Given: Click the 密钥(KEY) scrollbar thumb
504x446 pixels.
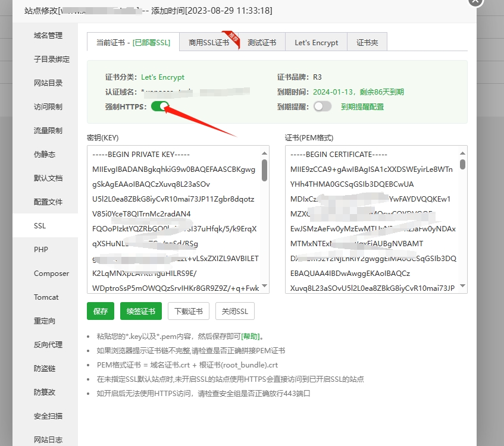Looking at the screenshot, I should 265,170.
